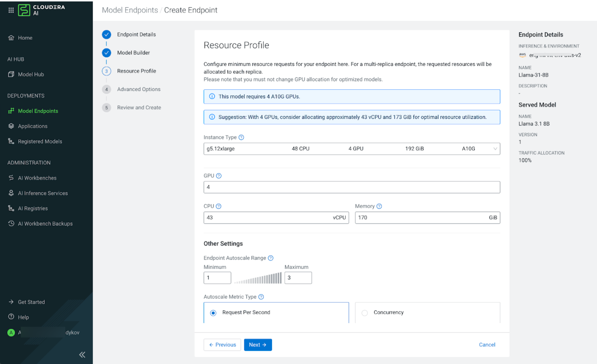Click the Endpoint Autoscale Range help icon

pyautogui.click(x=271, y=258)
